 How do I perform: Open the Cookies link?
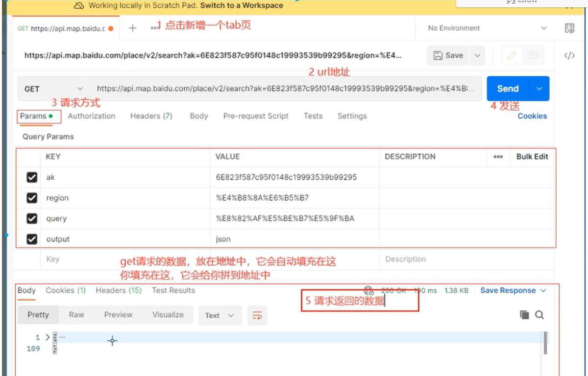[x=532, y=116]
